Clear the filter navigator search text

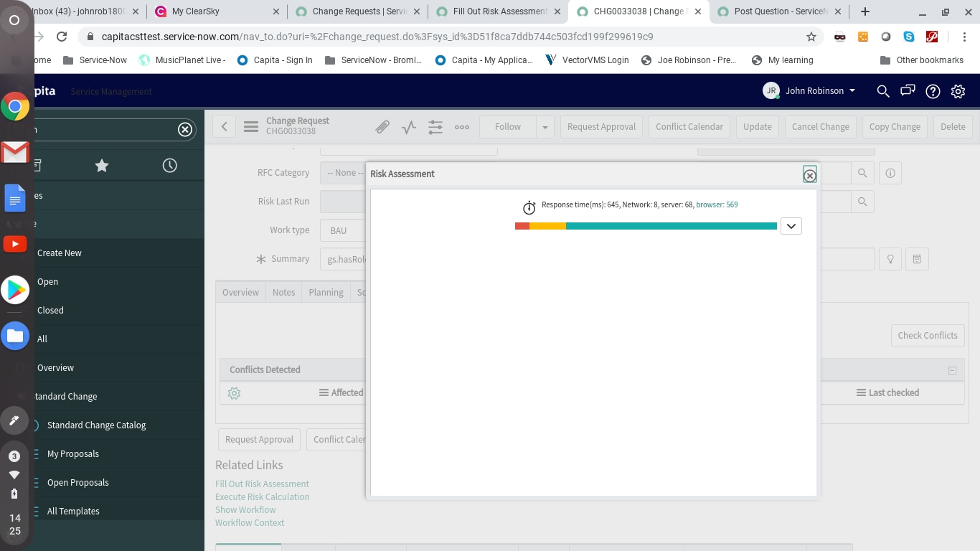pos(184,129)
